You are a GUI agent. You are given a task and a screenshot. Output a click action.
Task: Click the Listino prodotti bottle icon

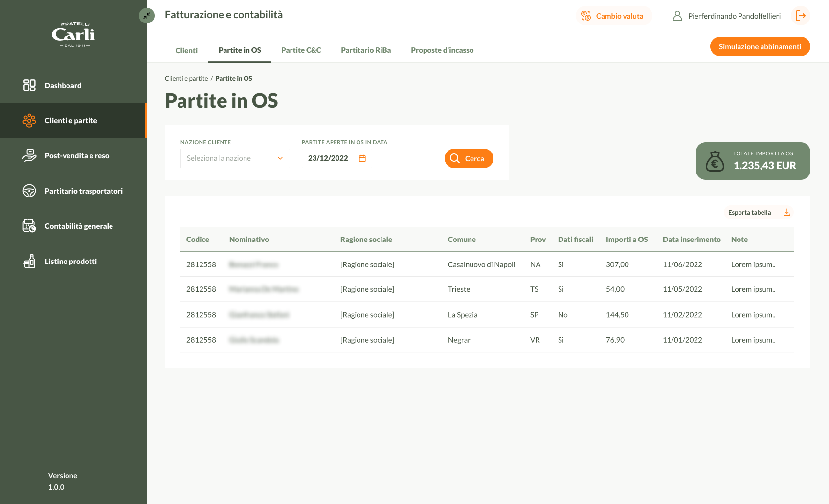(x=29, y=262)
